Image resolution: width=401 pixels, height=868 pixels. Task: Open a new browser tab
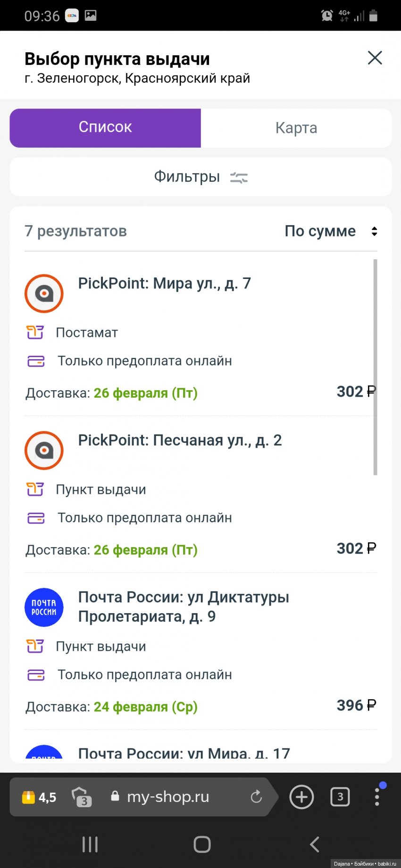301,797
